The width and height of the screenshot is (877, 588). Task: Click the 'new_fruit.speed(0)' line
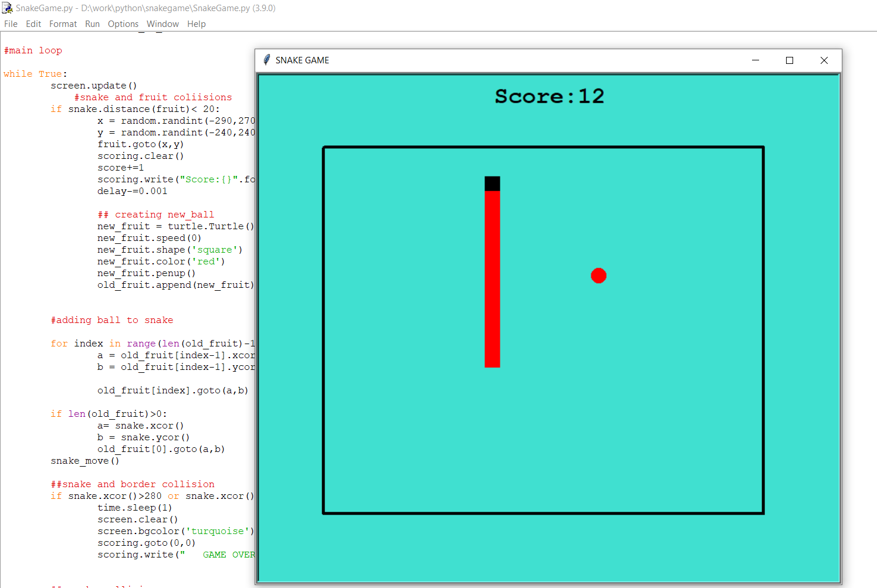150,238
